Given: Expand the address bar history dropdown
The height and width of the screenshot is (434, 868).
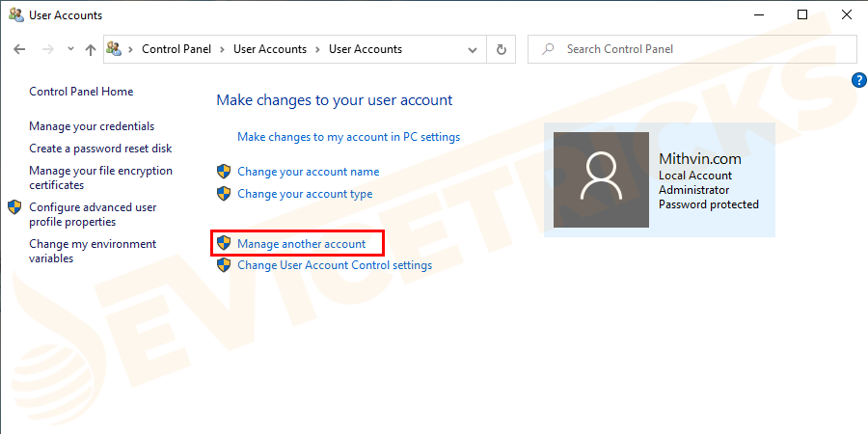Looking at the screenshot, I should click(473, 50).
